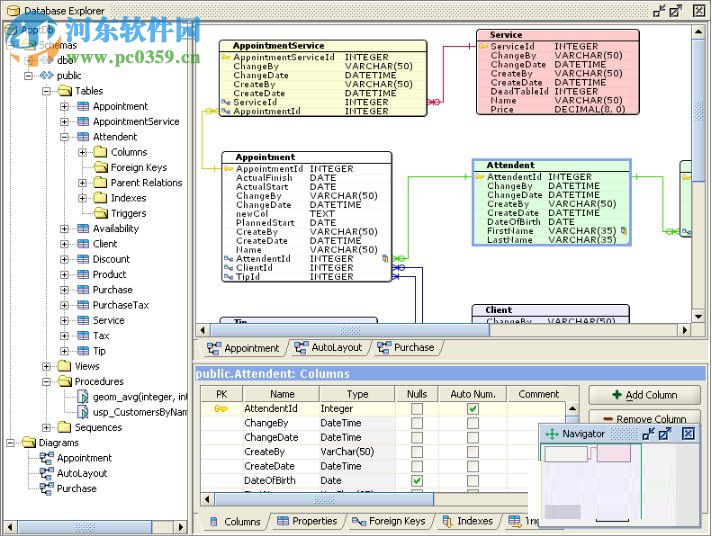Click the Add Column button
The height and width of the screenshot is (536, 712).
(x=644, y=395)
